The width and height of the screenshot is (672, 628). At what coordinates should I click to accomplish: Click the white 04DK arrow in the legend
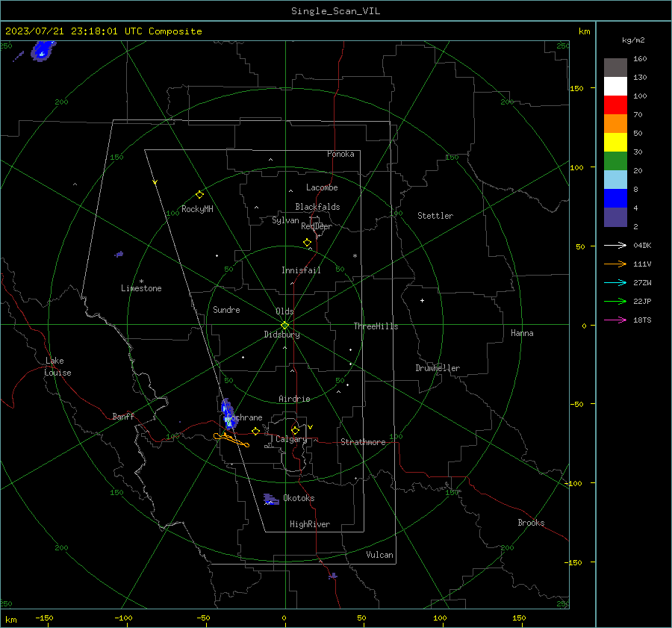coord(615,245)
